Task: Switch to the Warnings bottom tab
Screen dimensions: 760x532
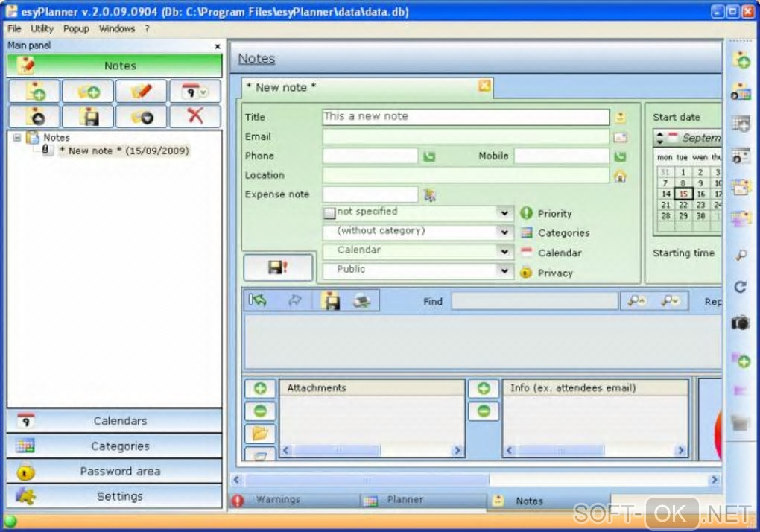Action: click(295, 500)
